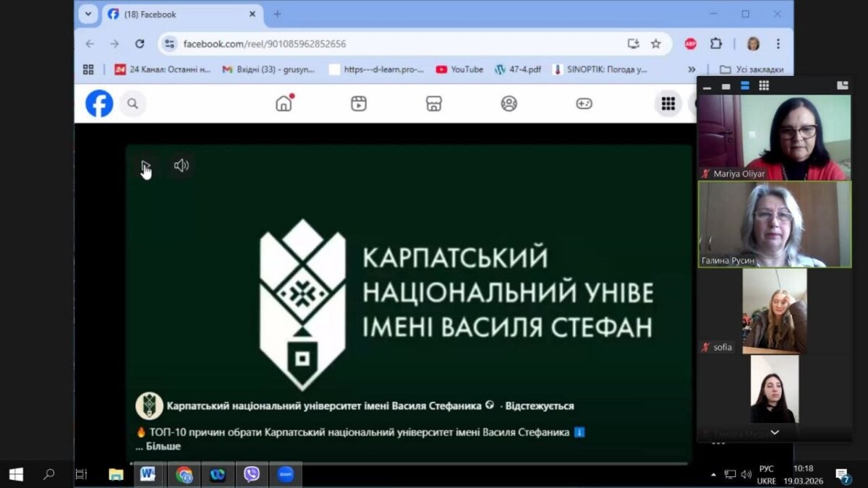Expand the hidden bookmarks overflow chevron
This screenshot has height=488, width=868.
coord(692,69)
